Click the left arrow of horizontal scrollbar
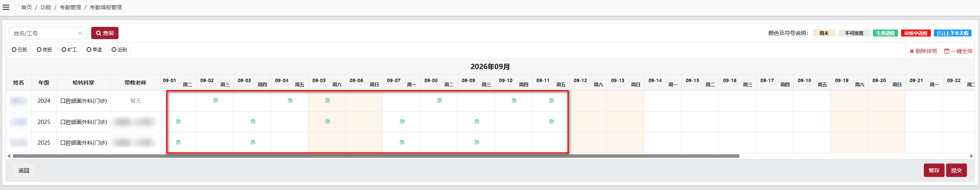Viewport: 980px width, 190px height. tap(9, 156)
